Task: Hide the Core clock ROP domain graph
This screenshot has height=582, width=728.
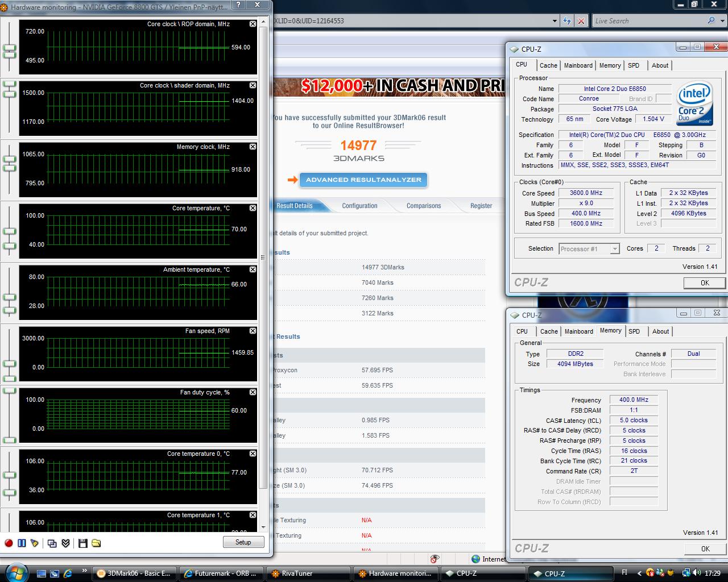Action: point(253,24)
